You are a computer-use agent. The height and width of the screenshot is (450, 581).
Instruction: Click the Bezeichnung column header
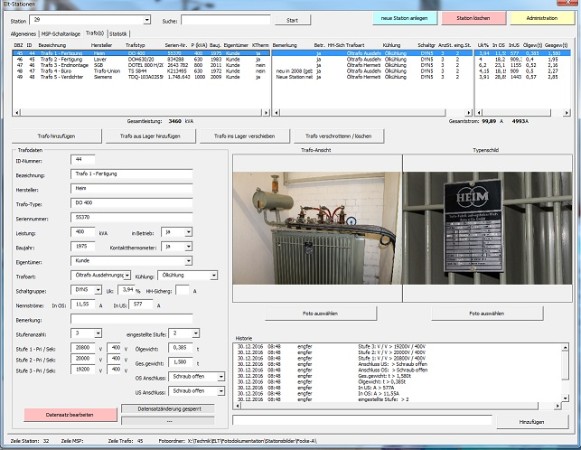coord(52,45)
